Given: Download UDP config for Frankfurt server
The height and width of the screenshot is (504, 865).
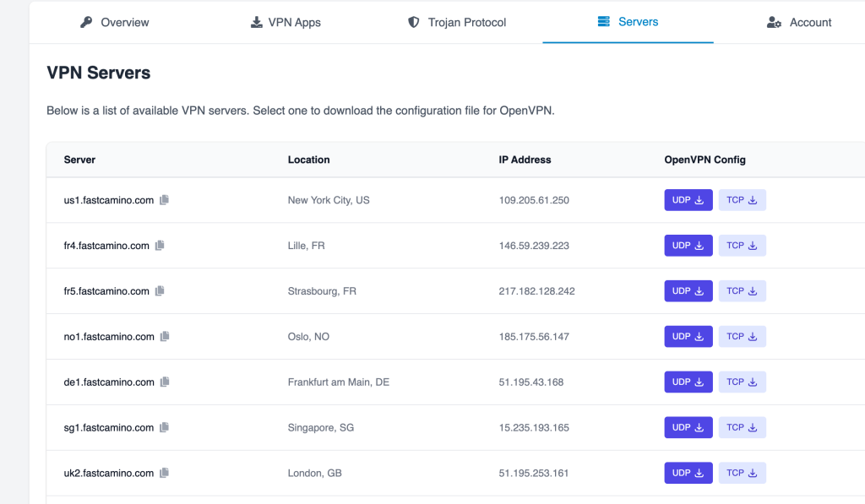Looking at the screenshot, I should pos(688,382).
